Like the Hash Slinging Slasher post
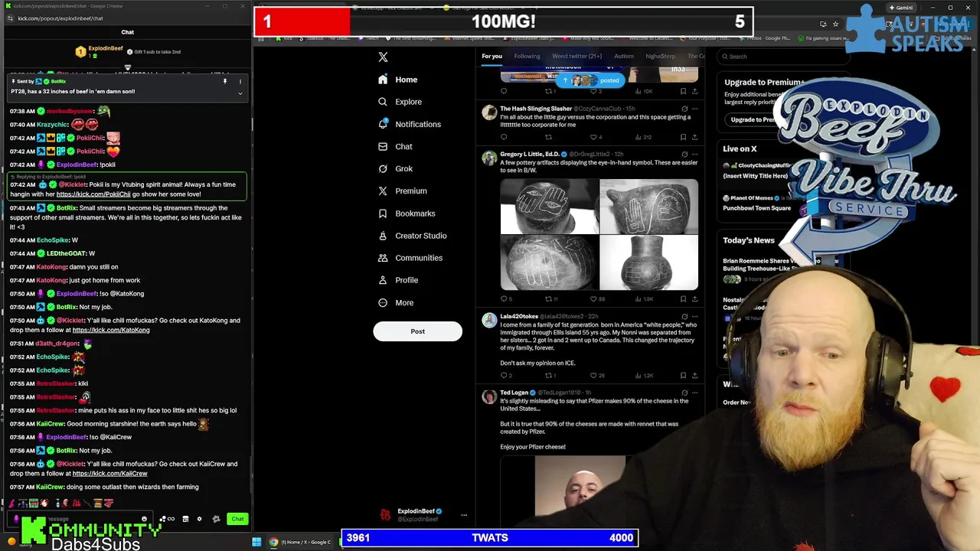 coord(593,137)
